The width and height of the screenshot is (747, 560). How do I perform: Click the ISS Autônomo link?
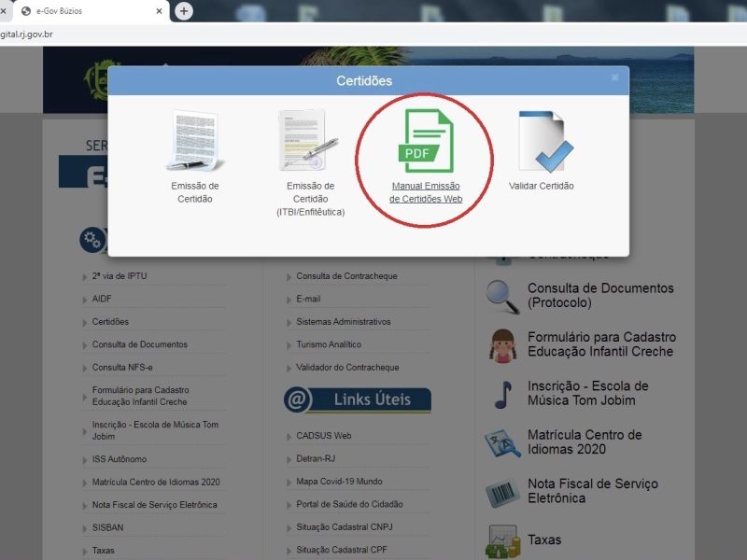[120, 459]
